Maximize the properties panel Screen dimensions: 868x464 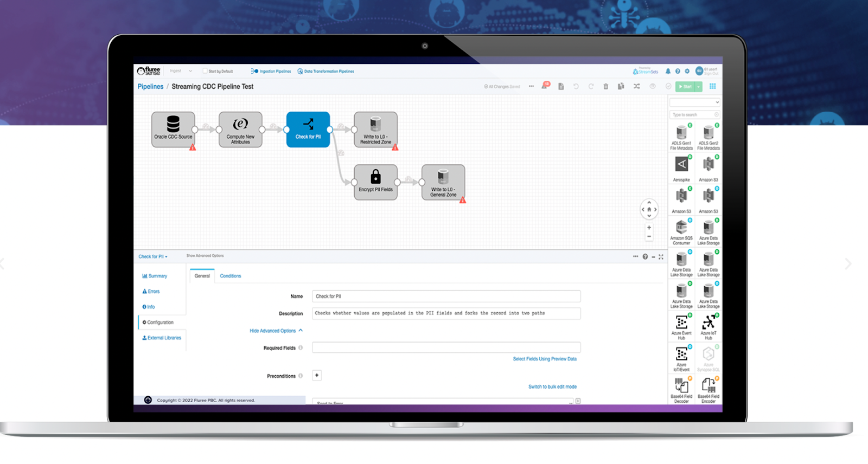pos(661,257)
